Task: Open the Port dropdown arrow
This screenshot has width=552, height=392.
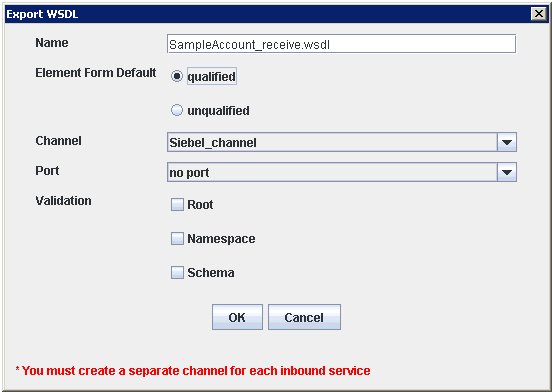Action: coord(507,172)
